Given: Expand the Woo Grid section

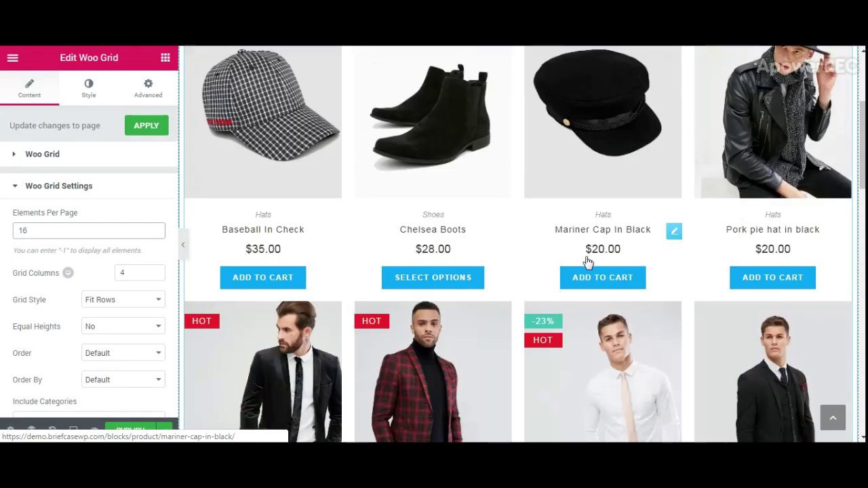Looking at the screenshot, I should point(89,154).
